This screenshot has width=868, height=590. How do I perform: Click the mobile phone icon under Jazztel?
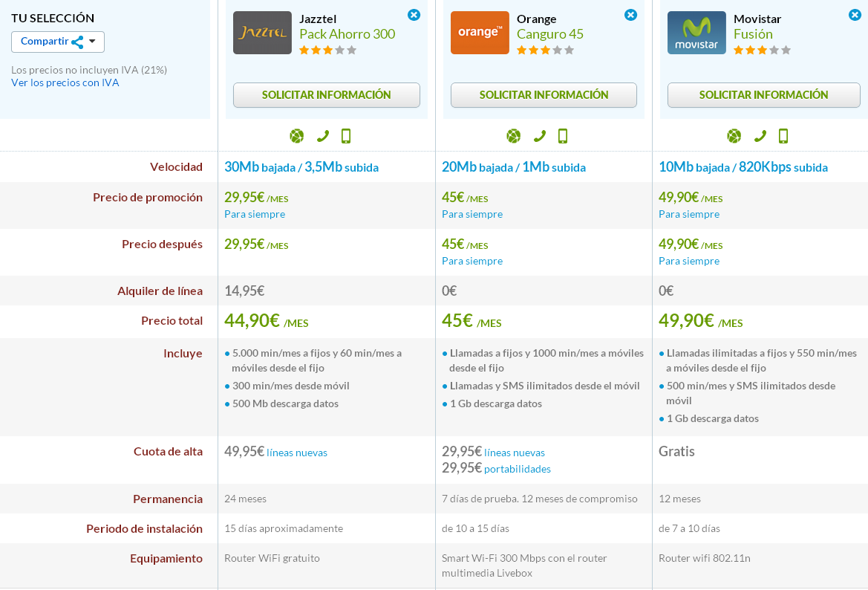click(x=346, y=136)
